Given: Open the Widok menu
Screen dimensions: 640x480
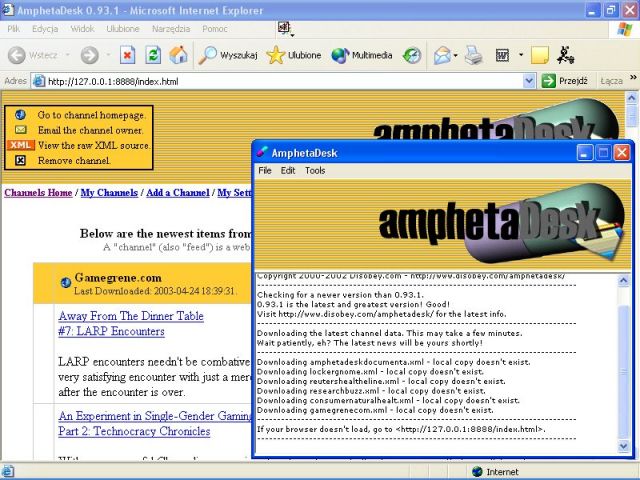Looking at the screenshot, I should [82, 29].
